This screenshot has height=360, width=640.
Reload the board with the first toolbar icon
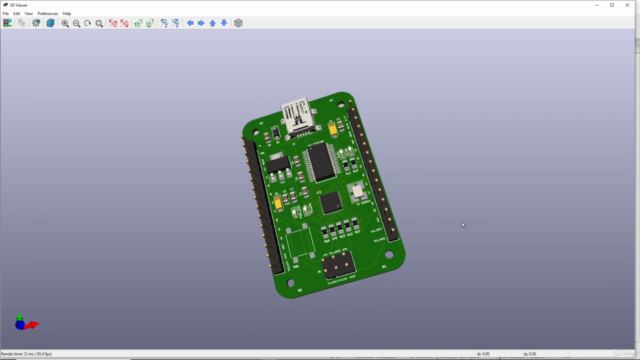7,23
